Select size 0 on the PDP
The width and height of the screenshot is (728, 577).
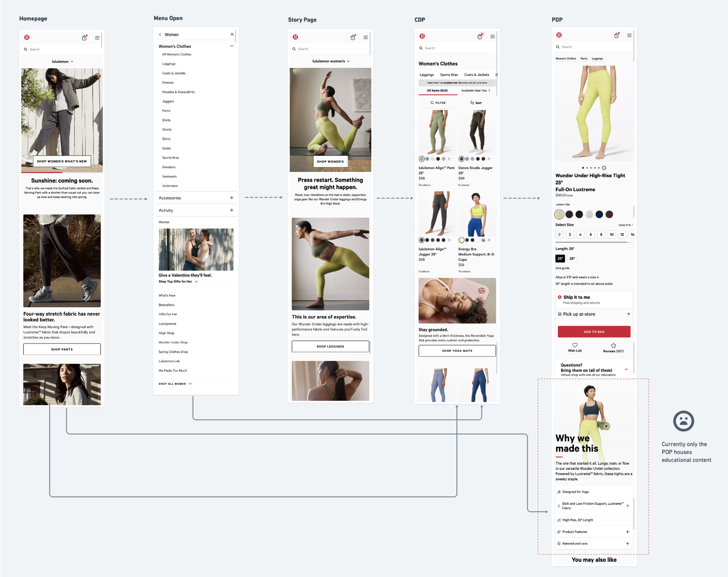560,235
